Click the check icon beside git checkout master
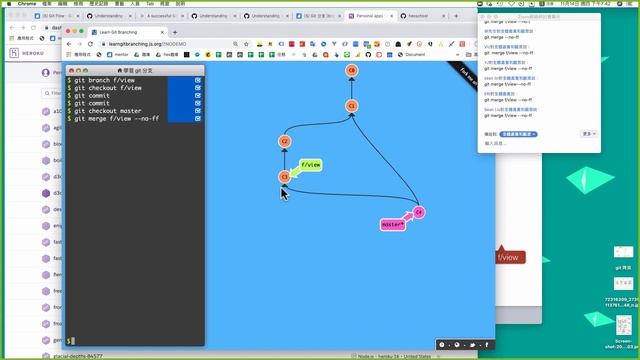Viewport: 640px width, 360px height. (198, 111)
